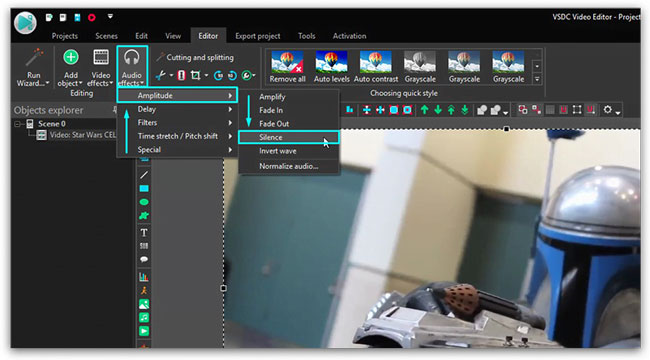Select the Chart tool
The image size is (650, 360).
tap(144, 277)
